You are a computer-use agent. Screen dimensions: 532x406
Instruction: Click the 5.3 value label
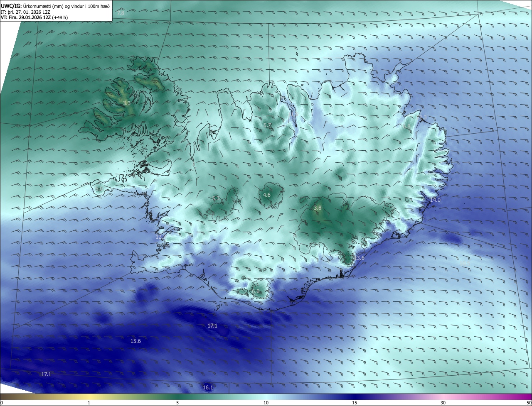(x=216, y=198)
